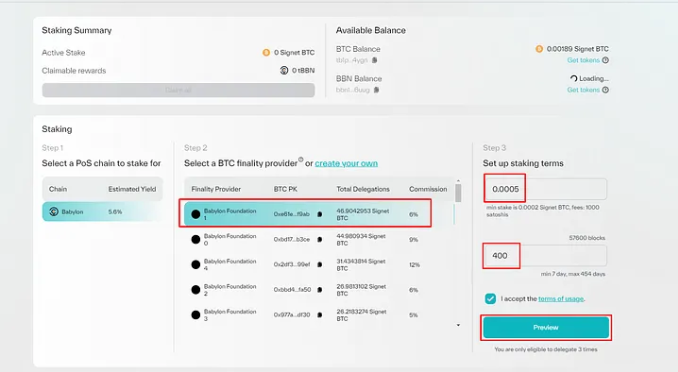The width and height of the screenshot is (678, 372).
Task: Click Get tokens under BTC Balance
Action: point(583,60)
